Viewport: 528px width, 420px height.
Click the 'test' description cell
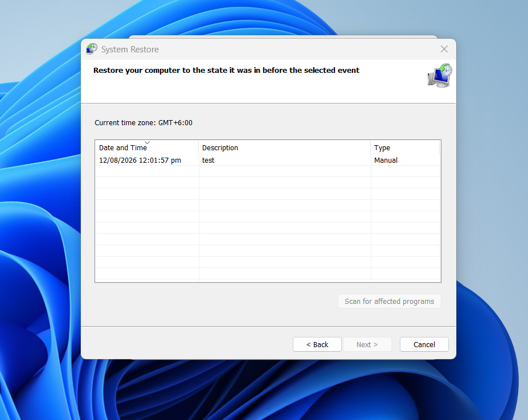pos(208,160)
